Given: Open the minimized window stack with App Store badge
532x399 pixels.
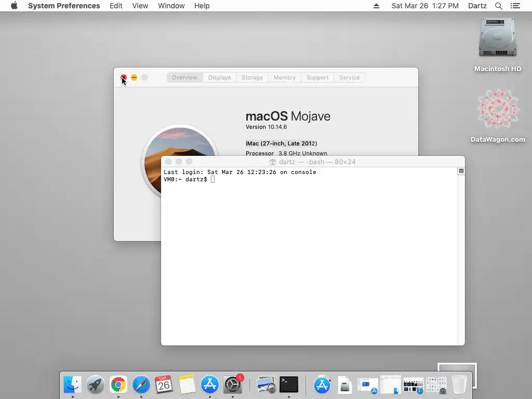Looking at the screenshot, I should 368,386.
